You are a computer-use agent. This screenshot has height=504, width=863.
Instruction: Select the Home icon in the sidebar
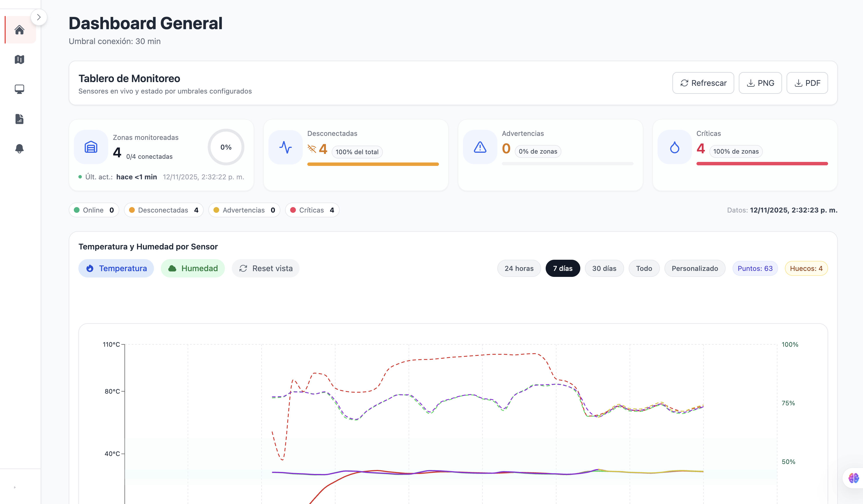[x=19, y=30]
